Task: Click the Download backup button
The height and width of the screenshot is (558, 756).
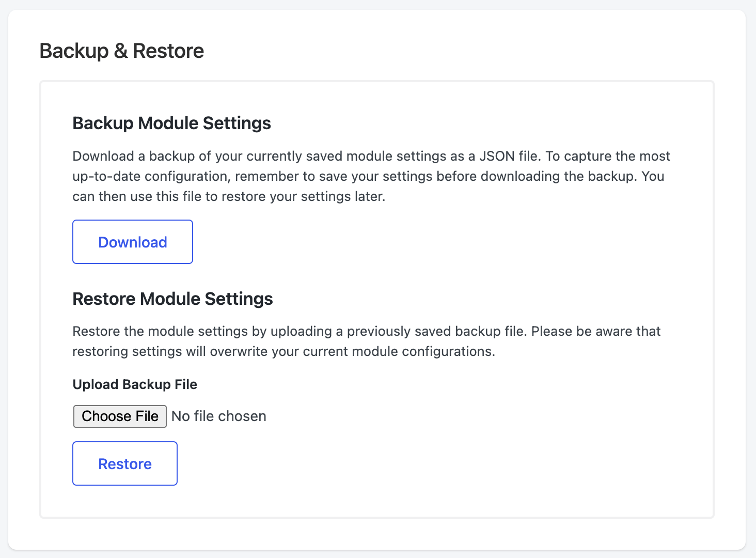Action: 133,242
